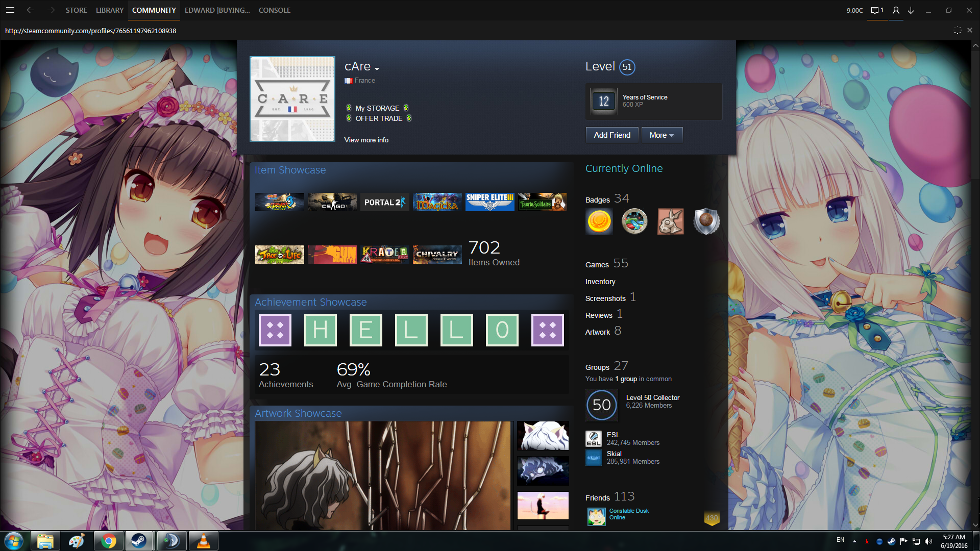This screenshot has width=980, height=551.
Task: Click the back navigation arrow
Action: click(31, 10)
